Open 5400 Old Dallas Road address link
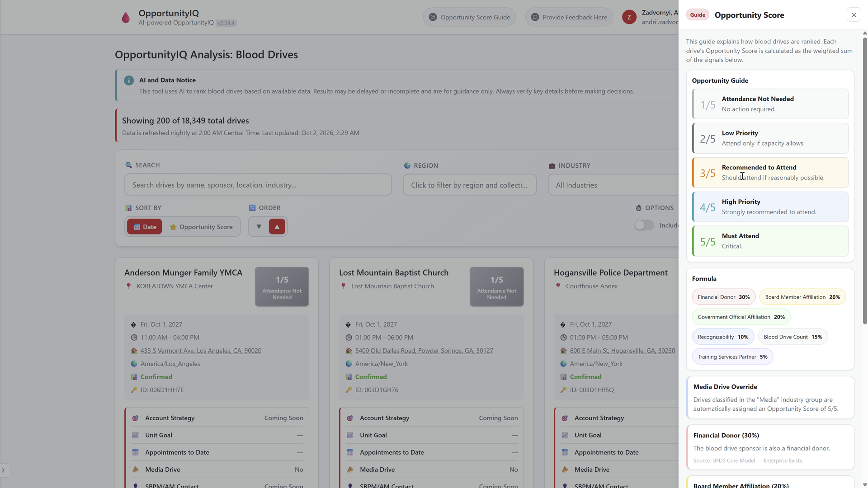The image size is (868, 488). pos(424,351)
